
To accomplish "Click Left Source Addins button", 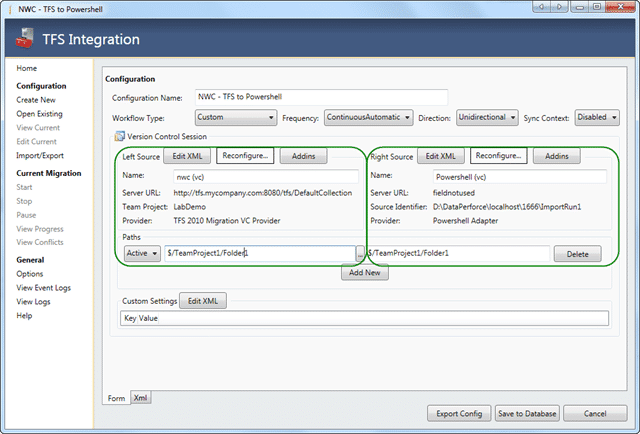I will click(x=303, y=156).
